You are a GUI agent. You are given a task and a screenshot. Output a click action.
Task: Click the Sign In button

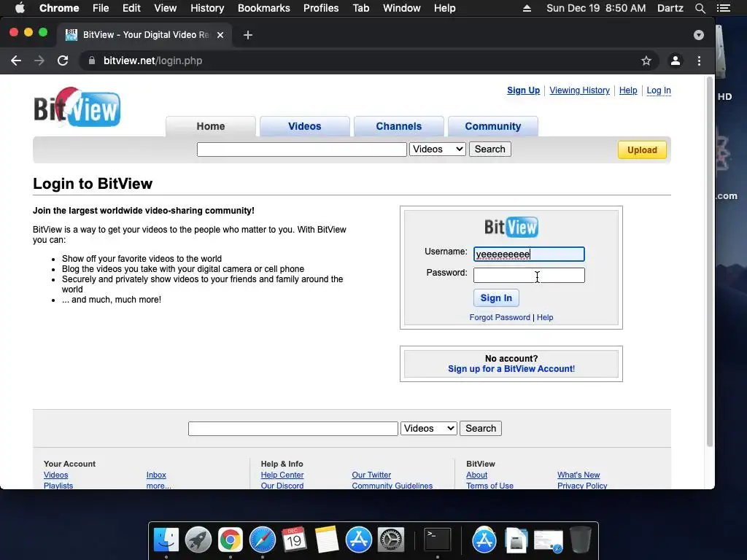pyautogui.click(x=496, y=297)
